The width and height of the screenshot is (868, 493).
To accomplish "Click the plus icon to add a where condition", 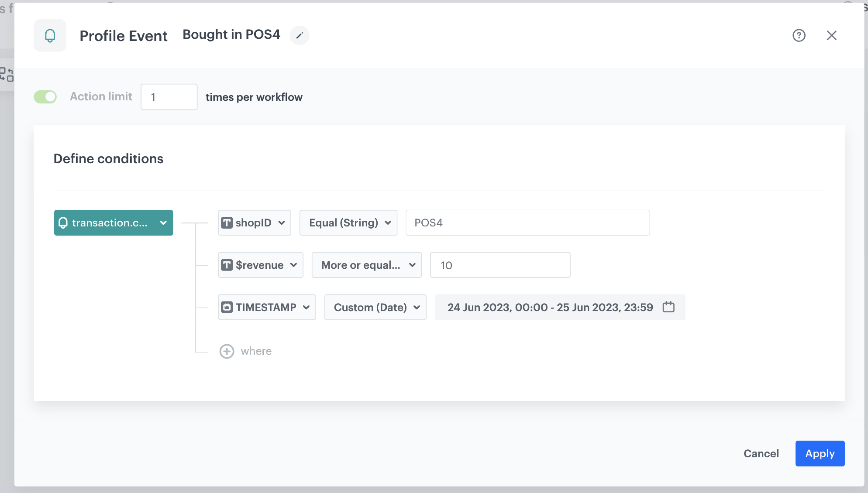I will coord(227,351).
